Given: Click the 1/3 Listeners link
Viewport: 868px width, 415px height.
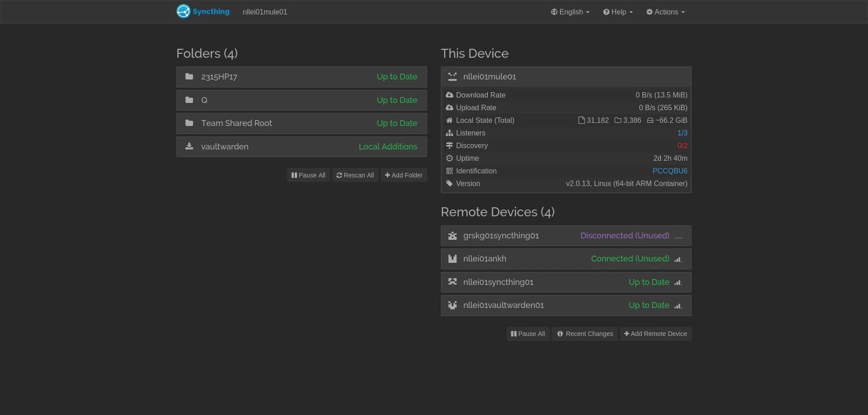Looking at the screenshot, I should pos(682,133).
